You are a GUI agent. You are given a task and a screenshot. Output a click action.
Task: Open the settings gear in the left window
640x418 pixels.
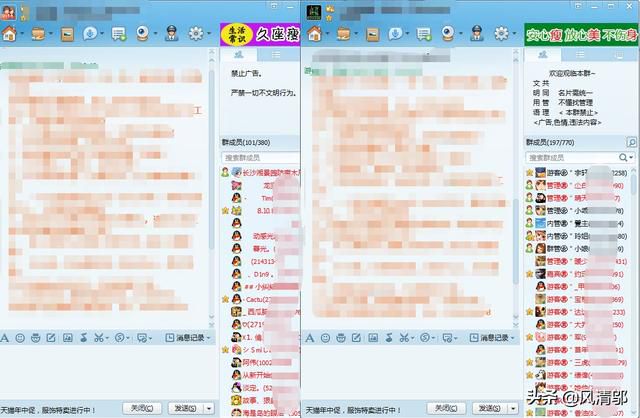coord(196,34)
